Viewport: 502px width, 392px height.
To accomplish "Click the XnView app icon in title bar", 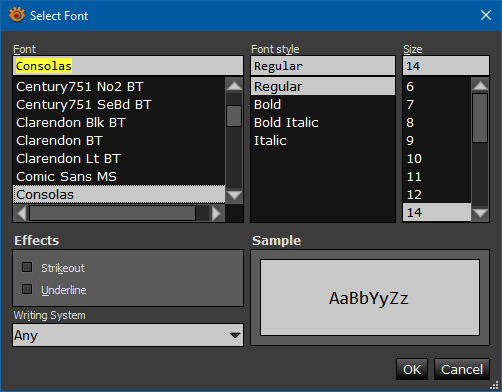I will click(x=17, y=15).
